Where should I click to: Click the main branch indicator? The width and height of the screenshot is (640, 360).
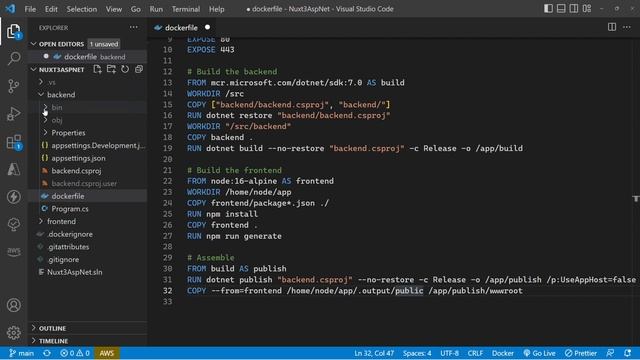[22, 353]
